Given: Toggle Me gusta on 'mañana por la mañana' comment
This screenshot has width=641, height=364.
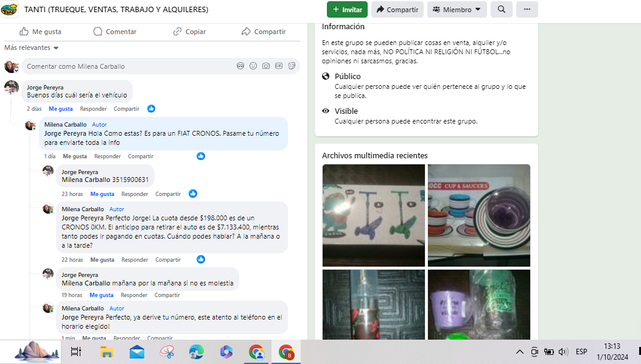Looking at the screenshot, I should 101,295.
